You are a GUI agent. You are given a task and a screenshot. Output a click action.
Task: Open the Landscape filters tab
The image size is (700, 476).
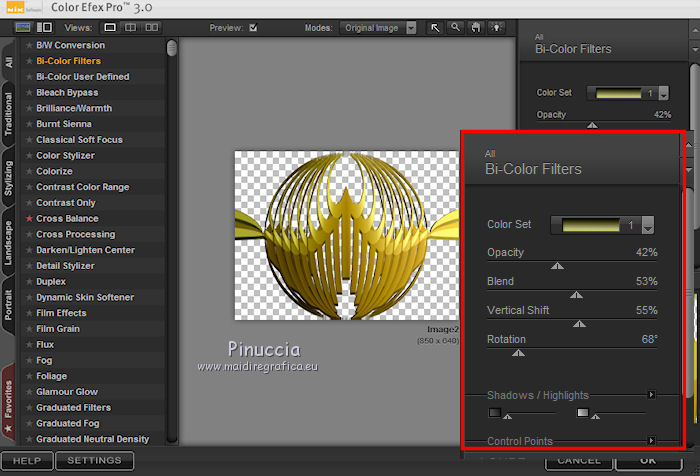pos(8,242)
